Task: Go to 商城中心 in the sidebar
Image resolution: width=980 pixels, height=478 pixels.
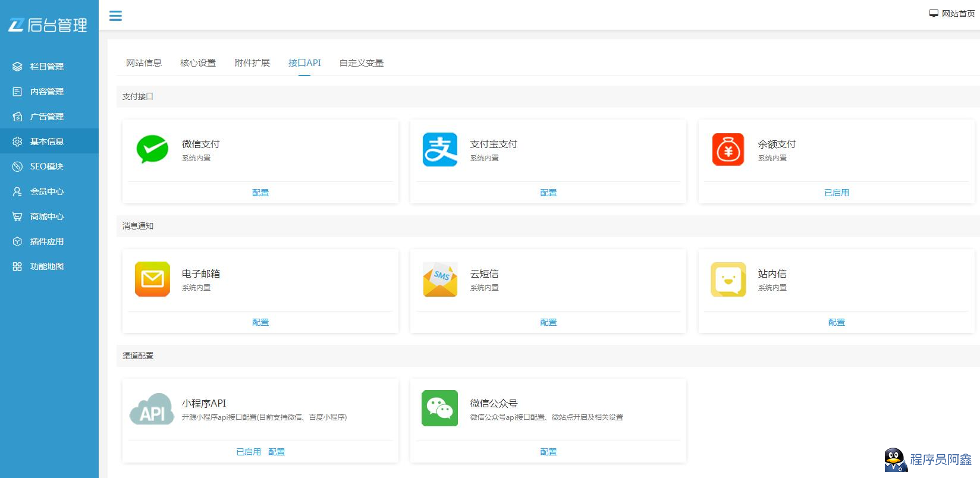Action: (47, 216)
